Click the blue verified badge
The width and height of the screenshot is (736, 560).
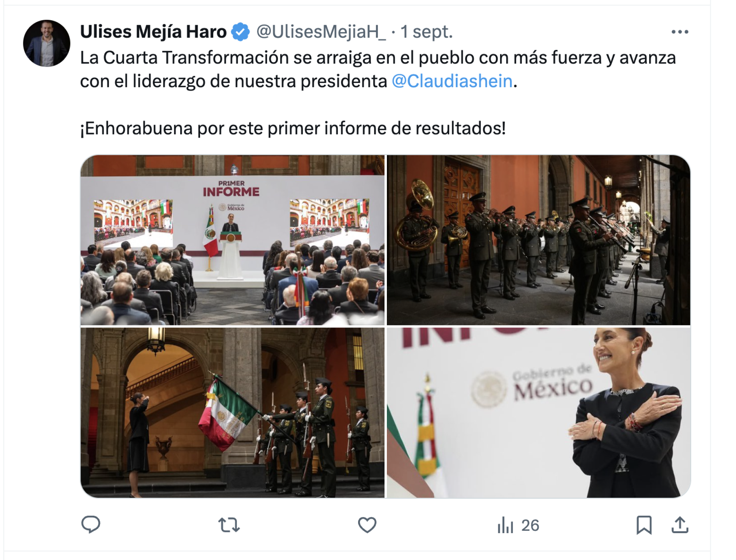pos(241,32)
